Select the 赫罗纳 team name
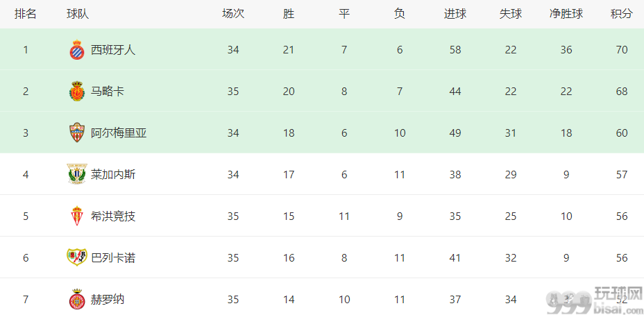 pyautogui.click(x=107, y=299)
